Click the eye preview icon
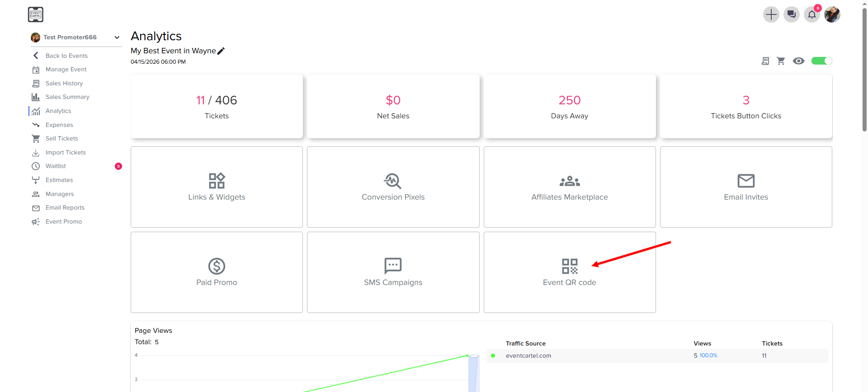 [x=799, y=61]
